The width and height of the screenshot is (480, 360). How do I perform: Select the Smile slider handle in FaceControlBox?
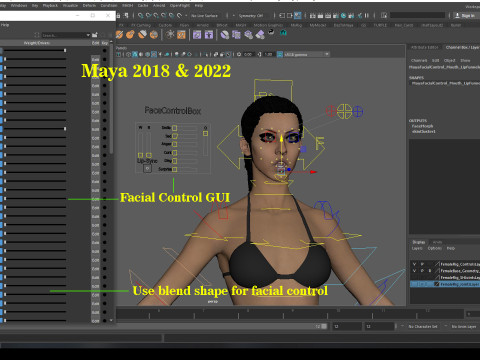tap(175, 128)
